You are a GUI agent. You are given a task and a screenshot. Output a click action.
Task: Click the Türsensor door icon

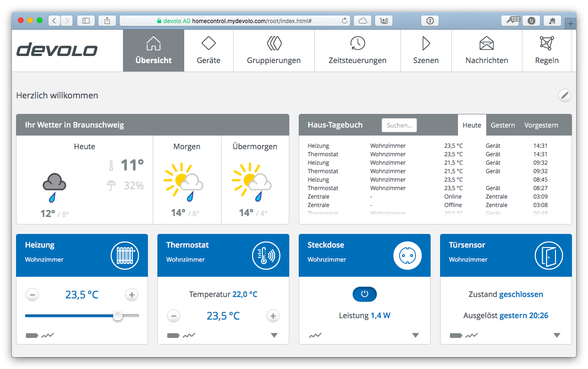[548, 256]
